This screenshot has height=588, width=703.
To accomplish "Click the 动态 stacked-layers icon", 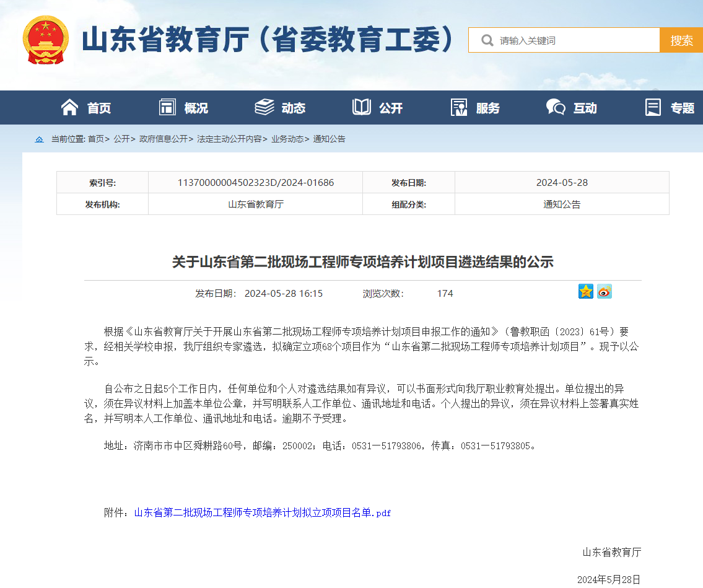I will click(x=264, y=107).
